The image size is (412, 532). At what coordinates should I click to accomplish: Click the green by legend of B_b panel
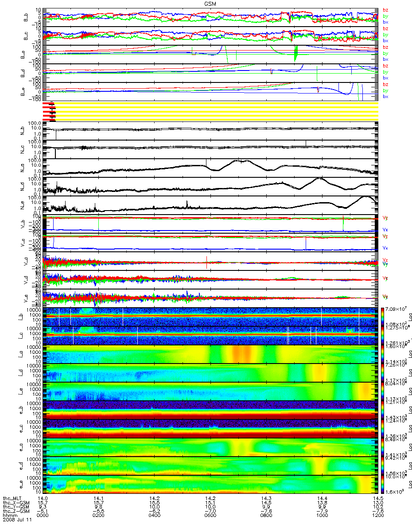[x=385, y=16]
